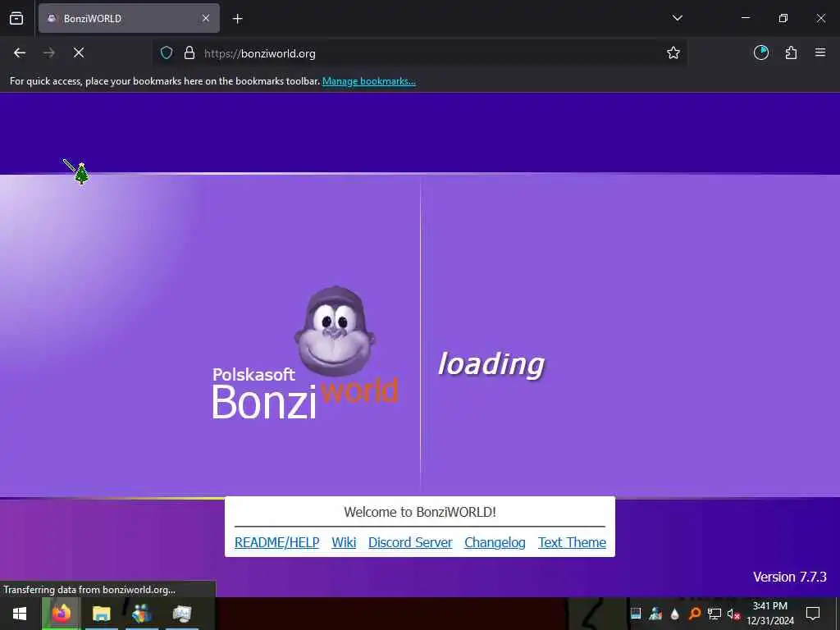The height and width of the screenshot is (630, 840).
Task: Open the Wiki link
Action: point(344,543)
